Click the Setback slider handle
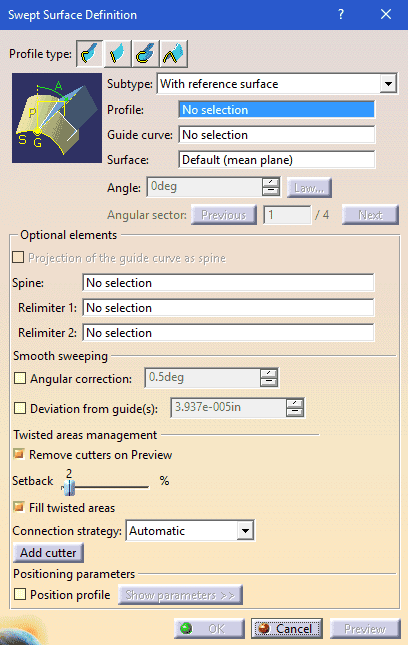 click(69, 487)
